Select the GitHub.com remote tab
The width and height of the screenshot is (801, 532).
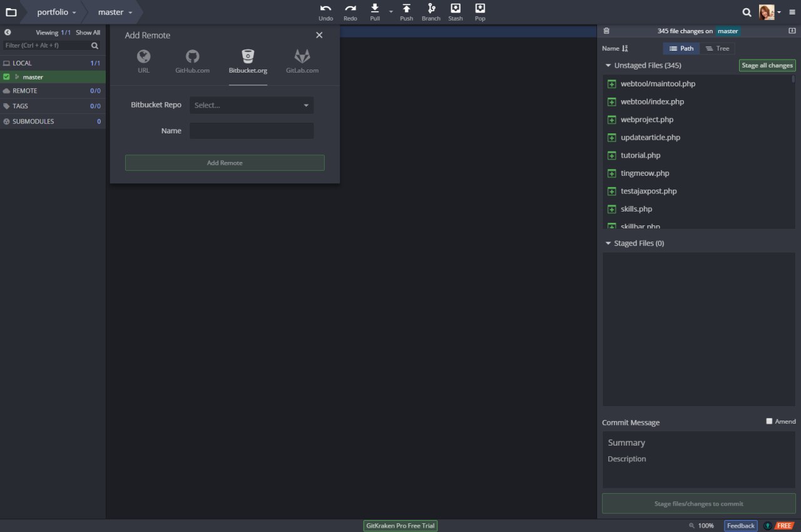click(192, 62)
